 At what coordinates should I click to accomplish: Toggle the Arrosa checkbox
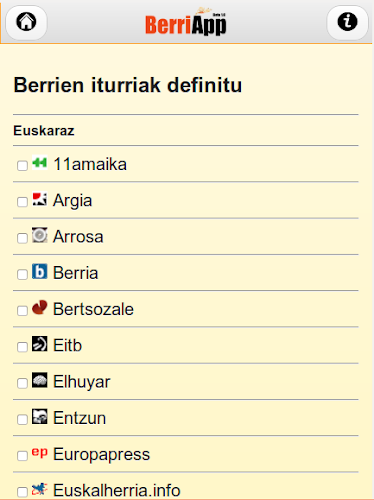pos(22,238)
